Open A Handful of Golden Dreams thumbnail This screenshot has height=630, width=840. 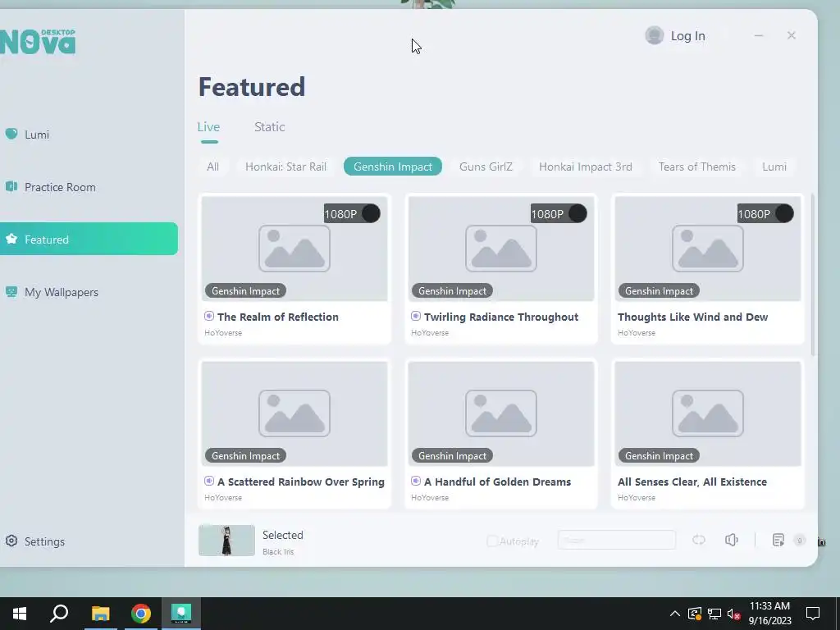click(501, 413)
